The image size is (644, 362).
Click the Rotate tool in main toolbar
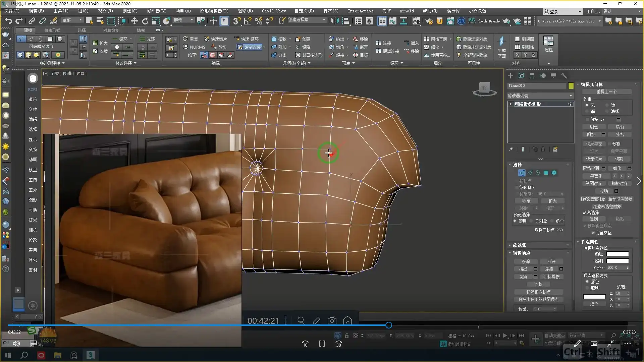pyautogui.click(x=145, y=21)
